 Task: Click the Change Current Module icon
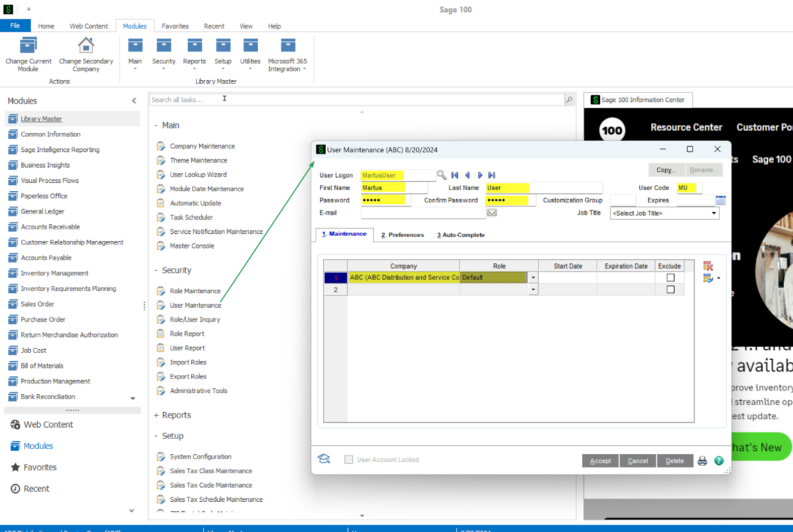tap(28, 46)
